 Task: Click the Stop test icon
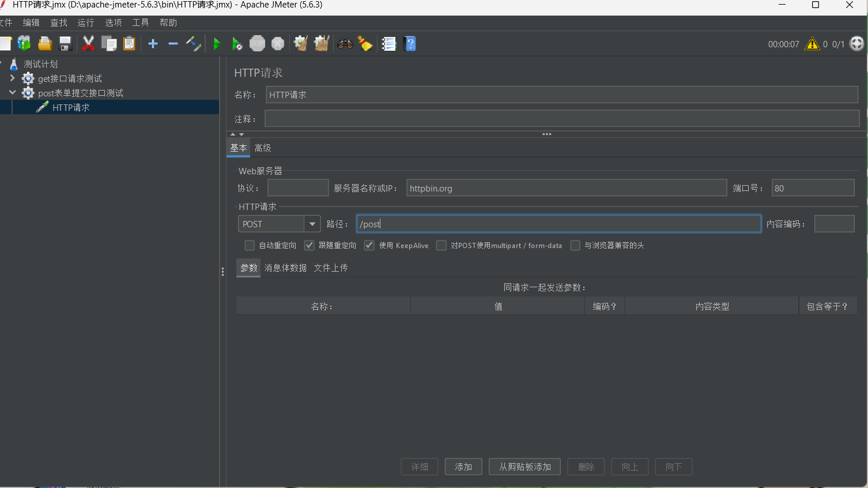(257, 44)
